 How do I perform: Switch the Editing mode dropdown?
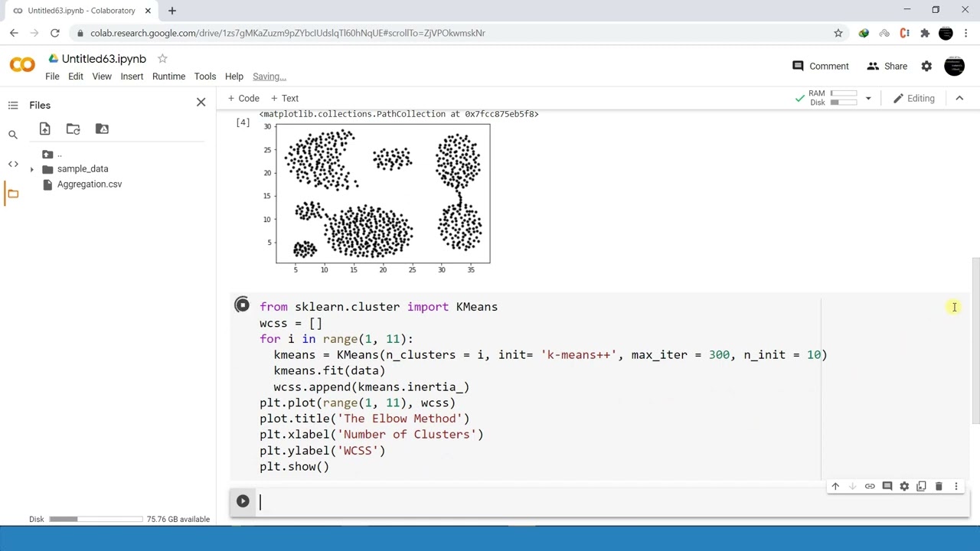914,98
